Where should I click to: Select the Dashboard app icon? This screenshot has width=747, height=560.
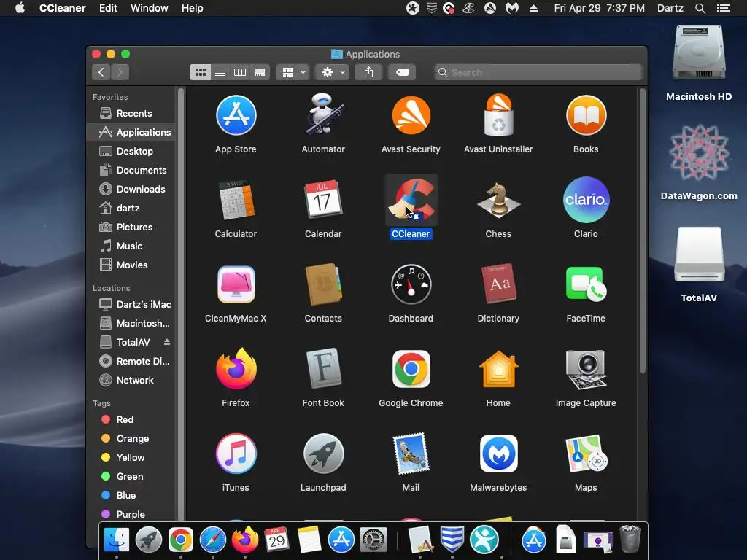coord(411,284)
